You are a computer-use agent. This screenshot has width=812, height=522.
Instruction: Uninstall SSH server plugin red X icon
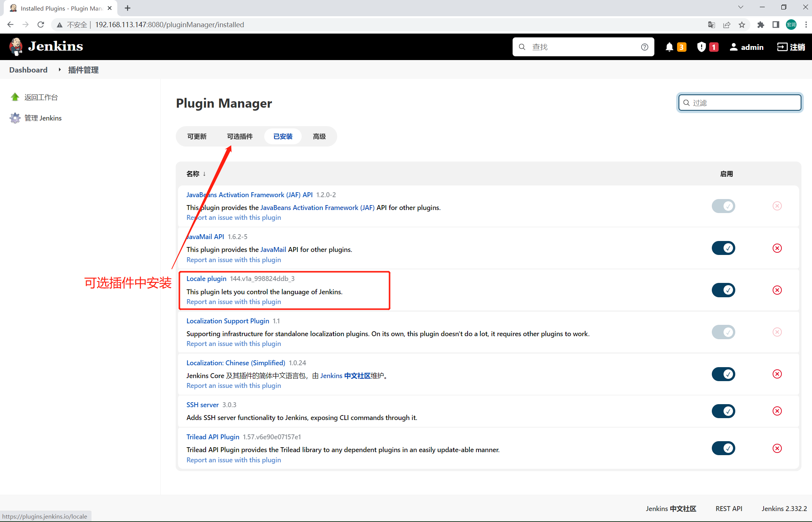(777, 411)
